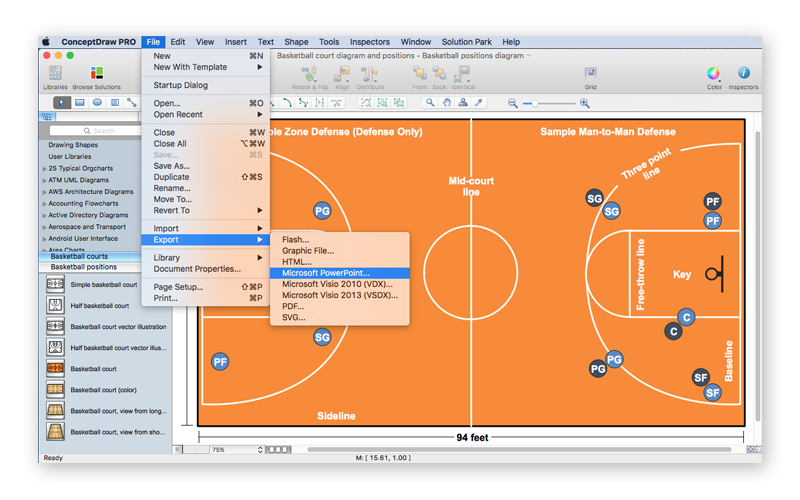
Task: Click the Align toolbar icon
Action: pos(341,73)
